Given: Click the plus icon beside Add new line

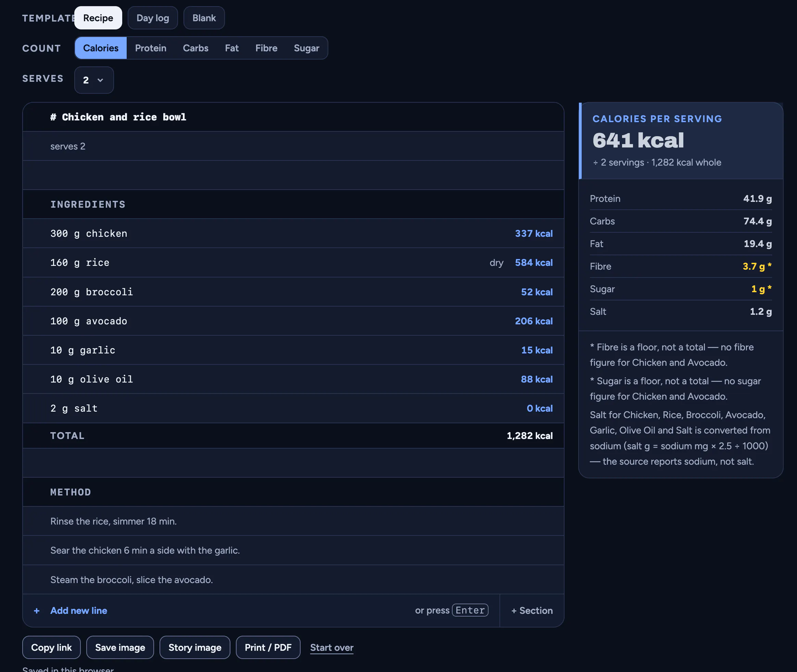Looking at the screenshot, I should point(37,611).
